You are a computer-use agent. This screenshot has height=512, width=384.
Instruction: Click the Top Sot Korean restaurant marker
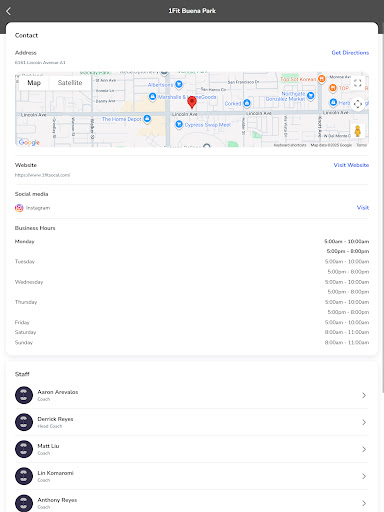coord(321,79)
